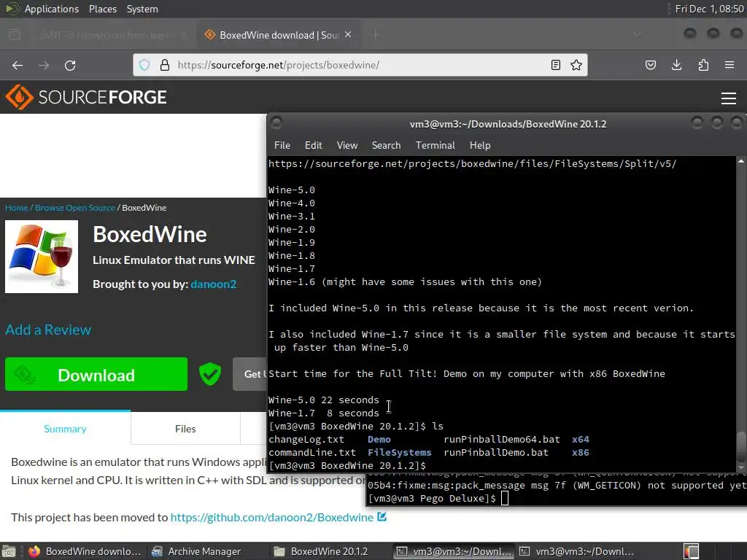Click the padlock site info icon
Screen dimensions: 747x560
point(165,65)
